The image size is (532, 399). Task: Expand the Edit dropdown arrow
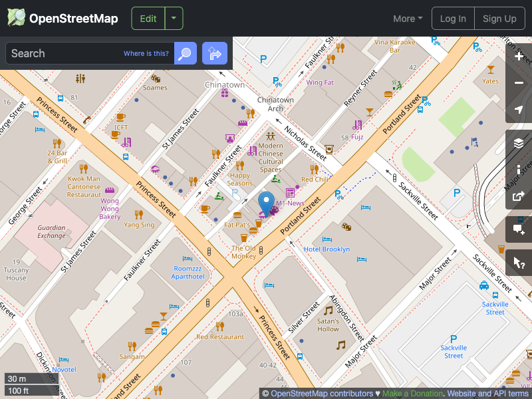tap(174, 18)
